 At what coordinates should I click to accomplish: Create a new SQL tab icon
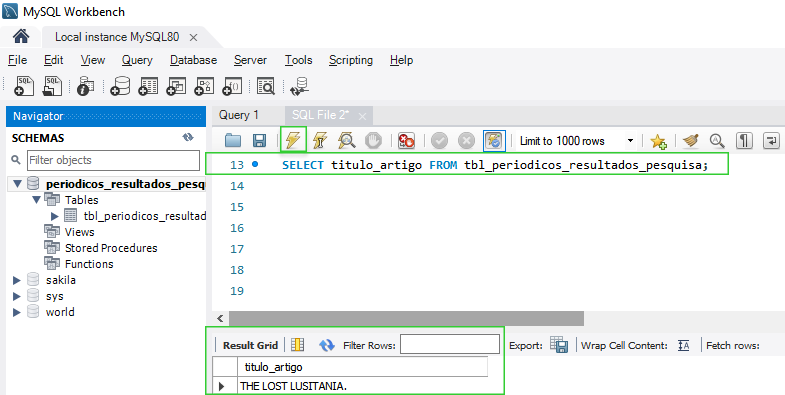point(25,86)
